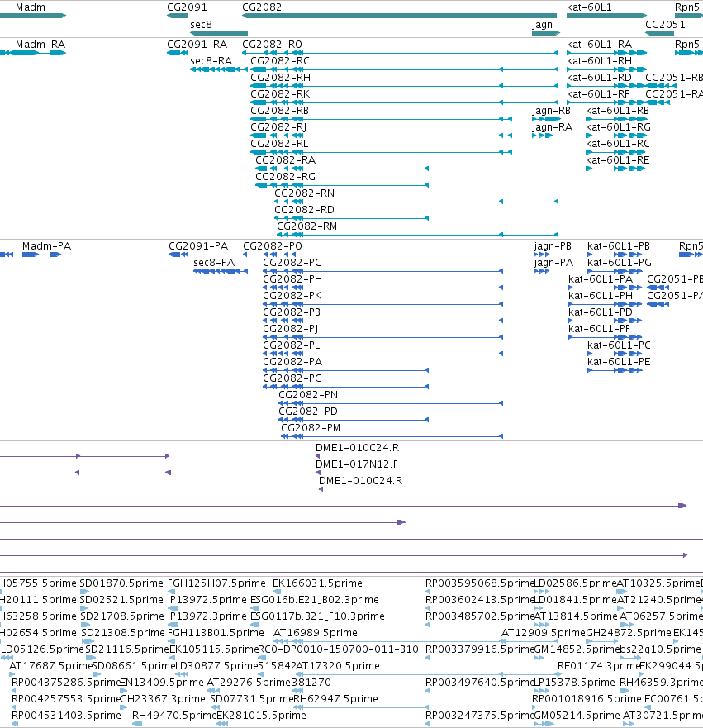The height and width of the screenshot is (728, 703).
Task: Click the Madm gene label
Action: (31, 7)
